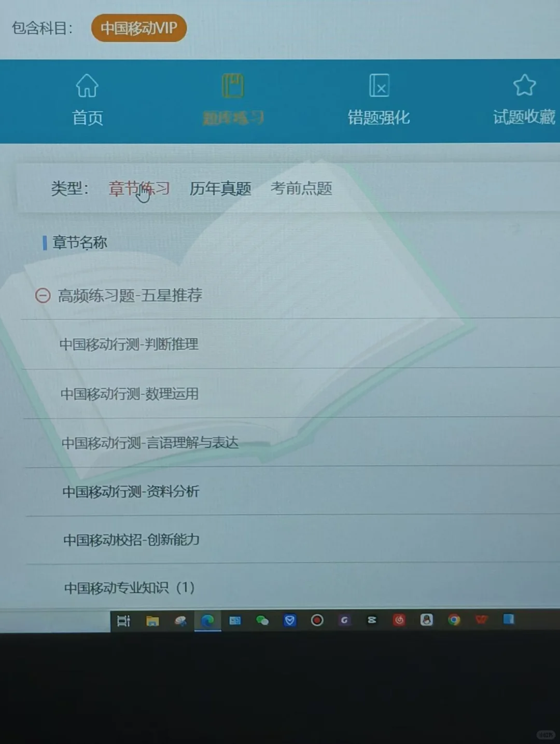Viewport: 560px width, 744px height.
Task: Open WeChat from the taskbar
Action: (x=262, y=621)
